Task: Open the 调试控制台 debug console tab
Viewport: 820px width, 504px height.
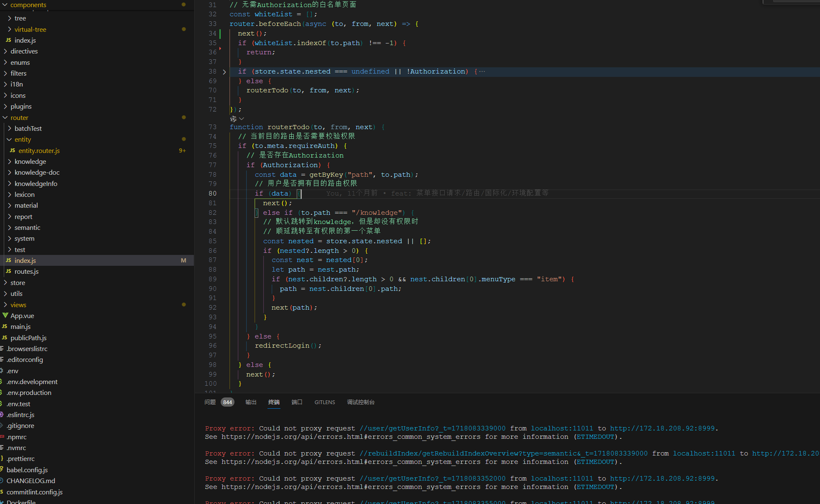Action: [361, 402]
